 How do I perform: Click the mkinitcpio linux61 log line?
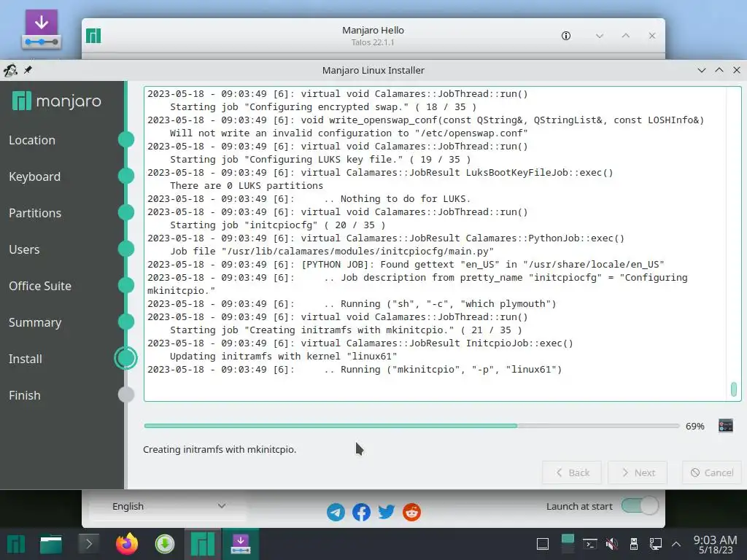click(355, 370)
